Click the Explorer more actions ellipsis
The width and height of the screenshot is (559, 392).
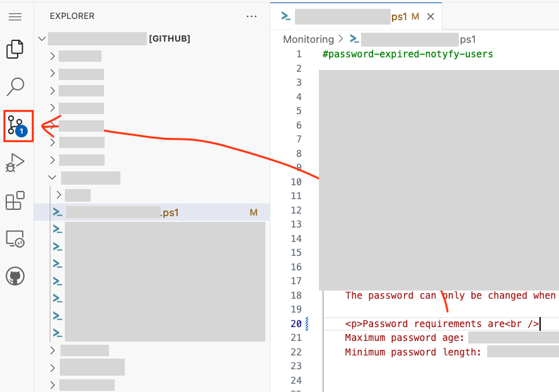pos(252,16)
